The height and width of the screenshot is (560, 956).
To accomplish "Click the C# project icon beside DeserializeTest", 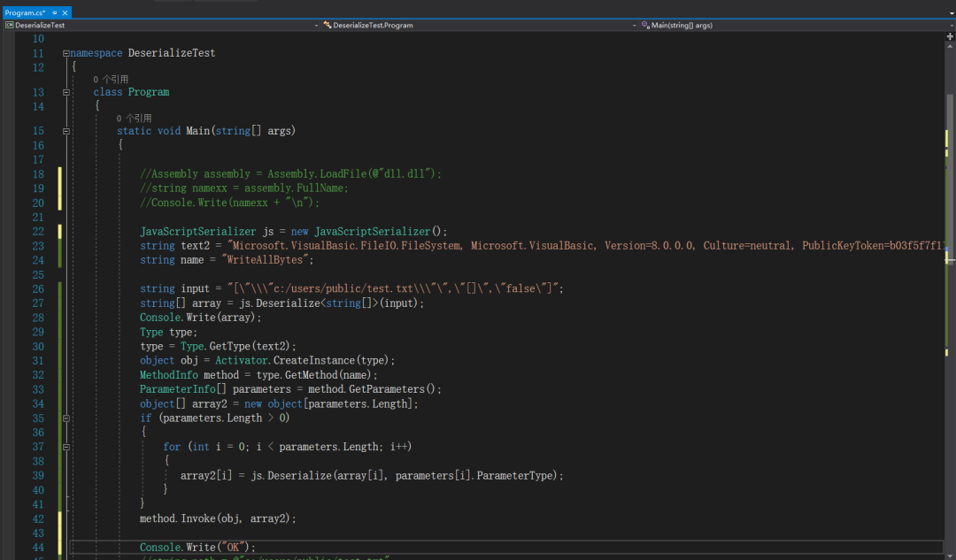I will pos(9,25).
